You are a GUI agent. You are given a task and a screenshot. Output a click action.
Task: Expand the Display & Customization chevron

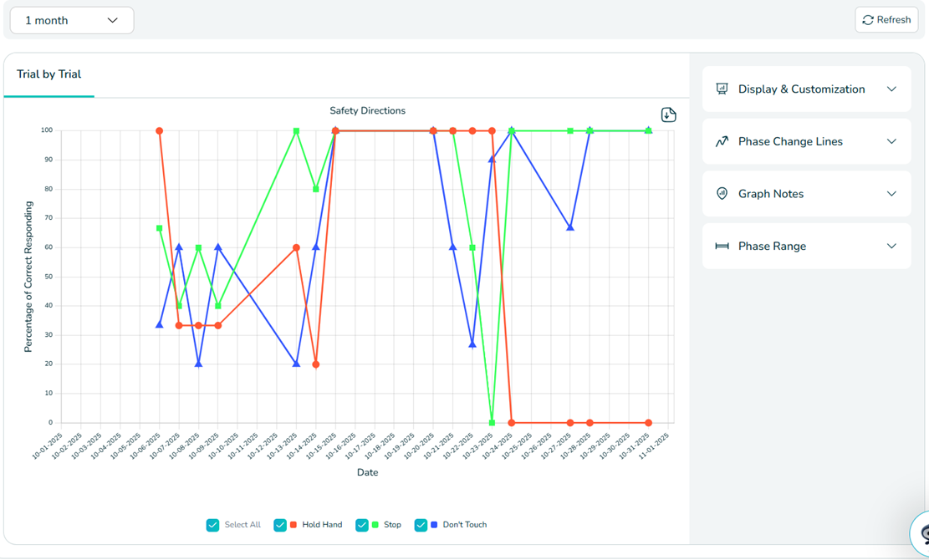(x=891, y=89)
